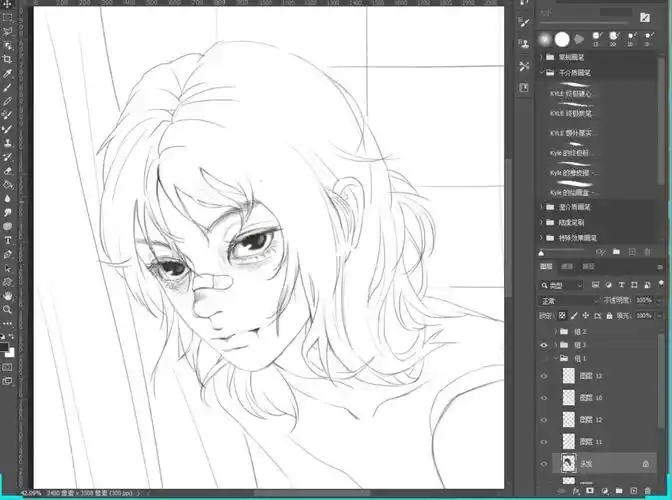Hide the 图层 11 layer
Screen dimensions: 672x500
click(544, 441)
